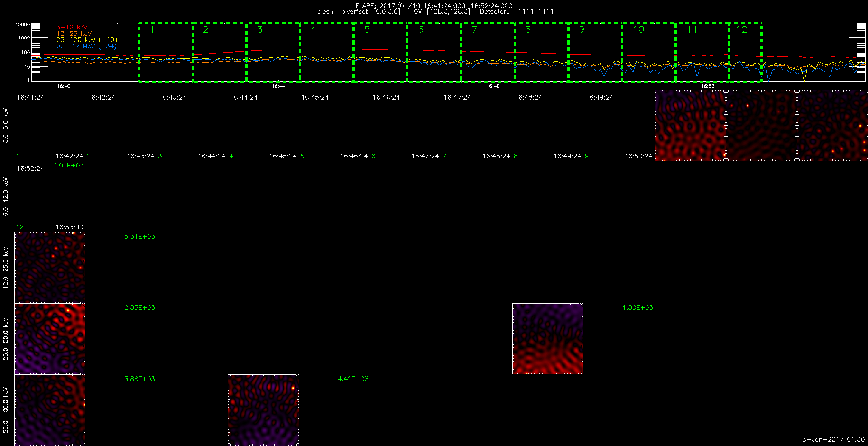Open the purple-tinted first image of the top-right trio
Viewport: 868px width, 446px height.
[690, 125]
